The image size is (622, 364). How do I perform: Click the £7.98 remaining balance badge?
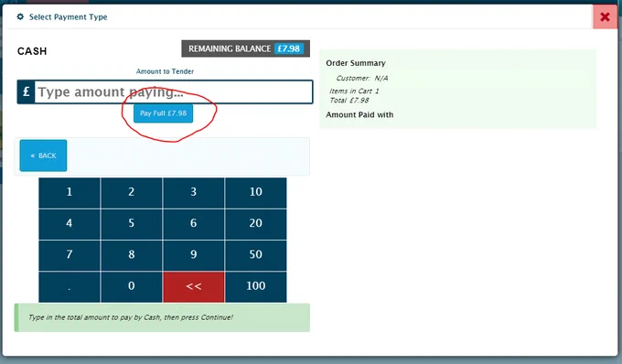(x=289, y=48)
